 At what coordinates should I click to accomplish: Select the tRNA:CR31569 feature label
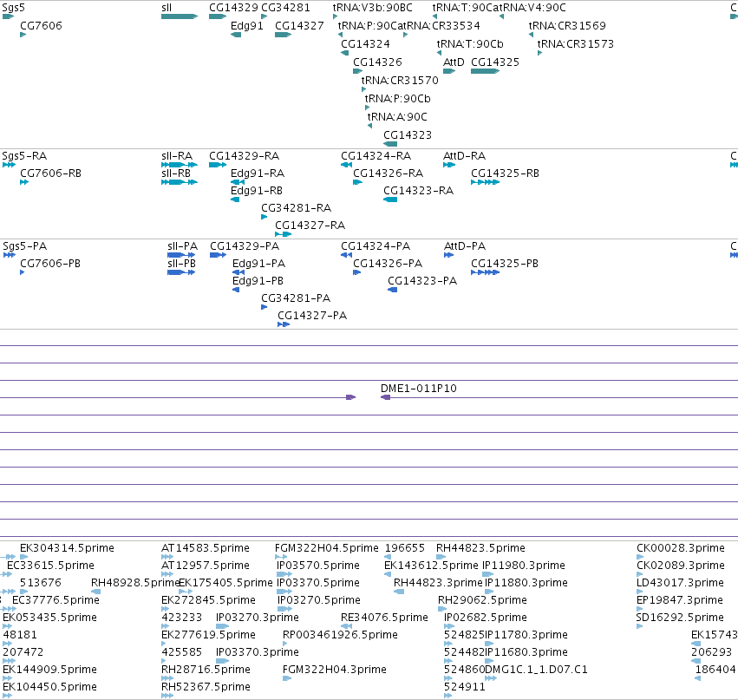567,25
